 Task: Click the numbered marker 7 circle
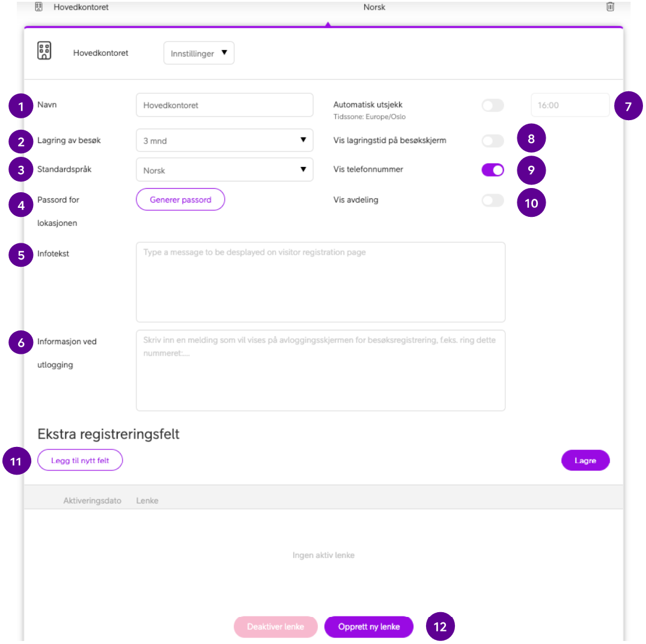628,106
